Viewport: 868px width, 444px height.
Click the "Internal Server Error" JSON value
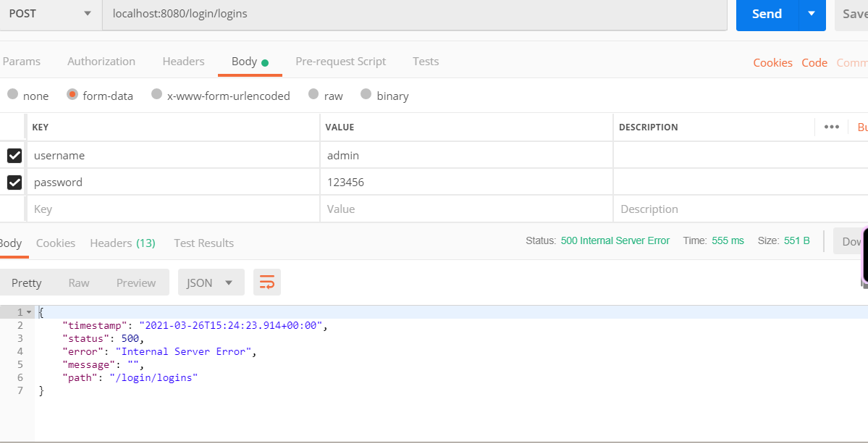183,351
